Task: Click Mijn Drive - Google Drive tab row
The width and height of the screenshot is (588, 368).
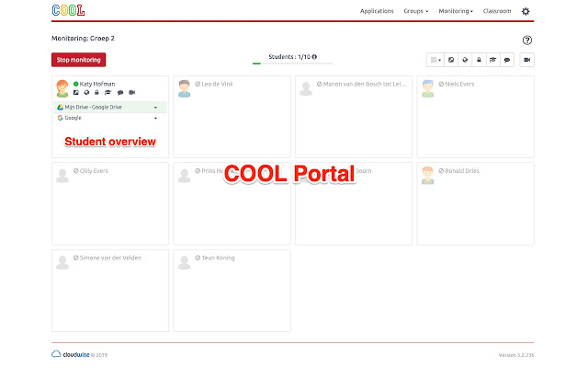Action: tap(110, 107)
